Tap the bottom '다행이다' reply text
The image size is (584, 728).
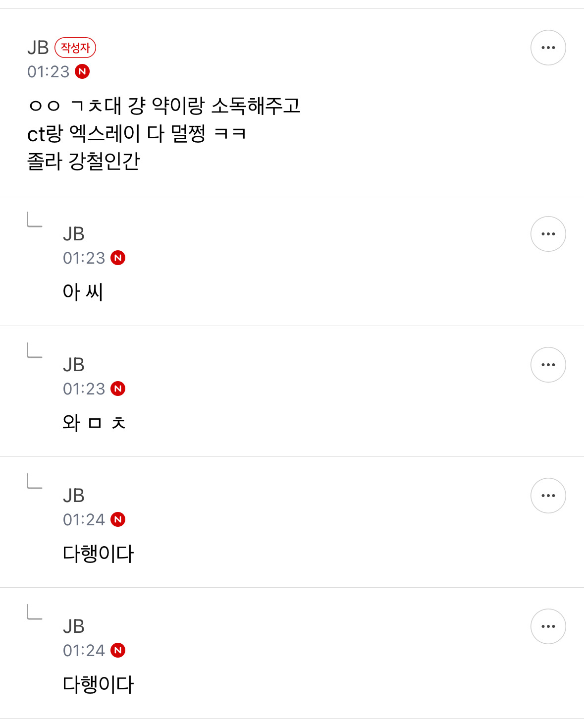[98, 684]
